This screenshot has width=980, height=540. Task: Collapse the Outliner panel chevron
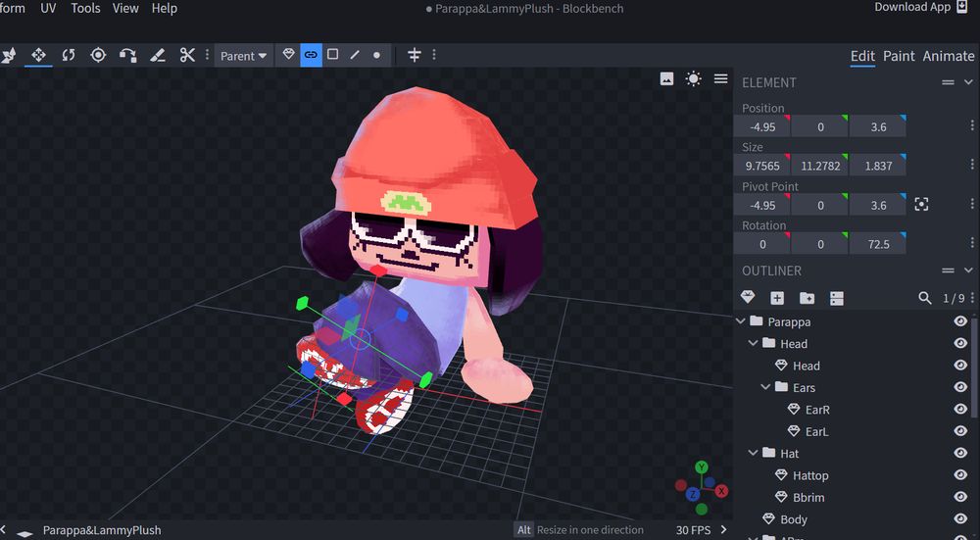[968, 270]
